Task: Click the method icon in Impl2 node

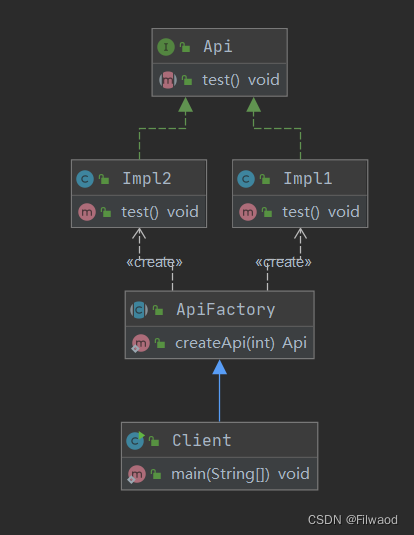Action: pyautogui.click(x=87, y=212)
